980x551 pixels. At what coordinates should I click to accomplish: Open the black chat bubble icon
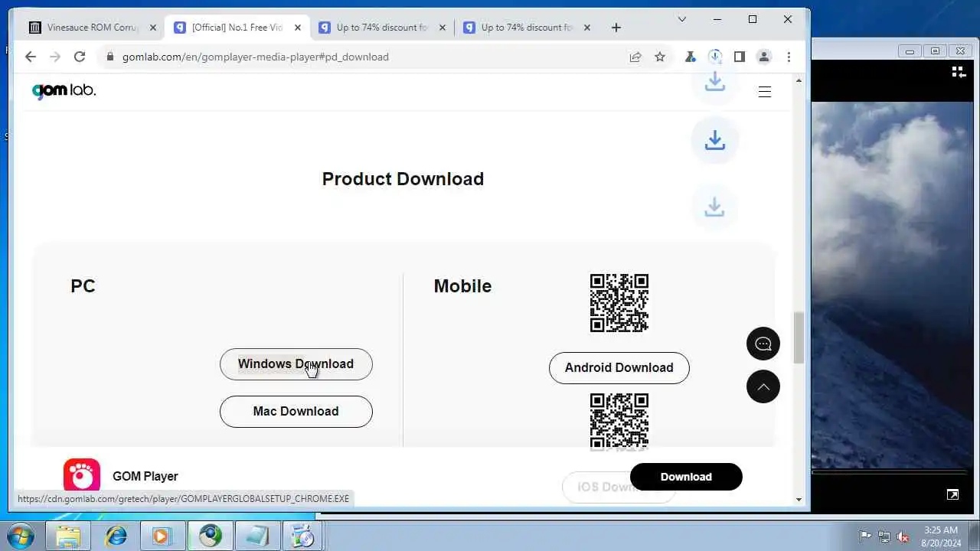click(x=763, y=344)
